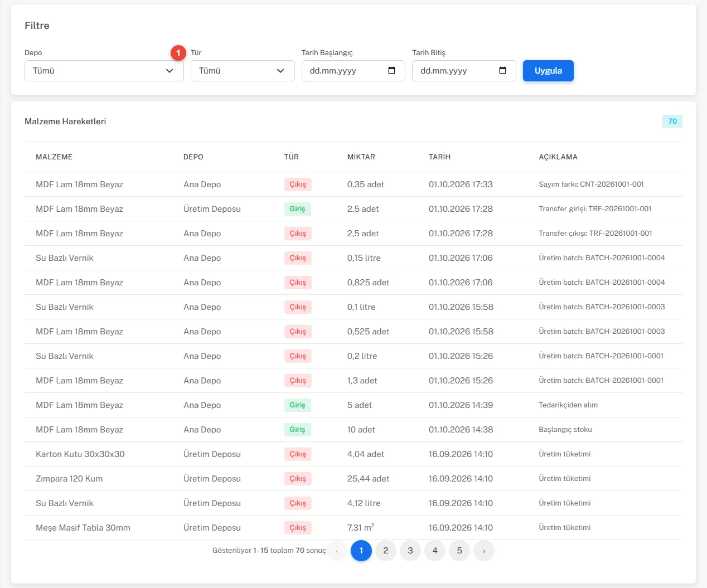Screen dimensions: 707x588
Task: Select current page 1 in pagination
Action: coord(361,551)
